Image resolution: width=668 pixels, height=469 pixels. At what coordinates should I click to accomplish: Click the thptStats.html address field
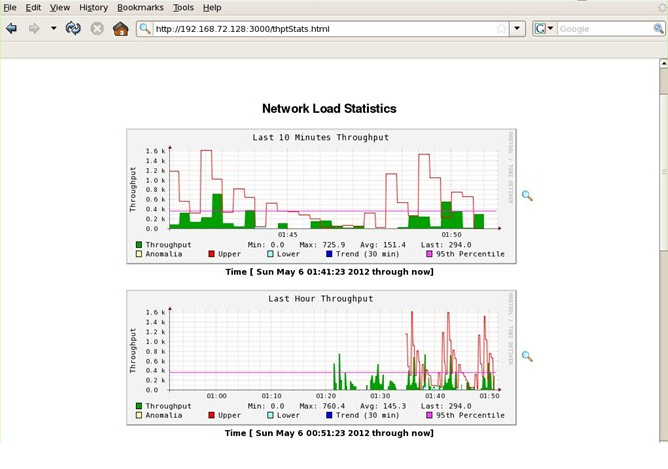324,29
